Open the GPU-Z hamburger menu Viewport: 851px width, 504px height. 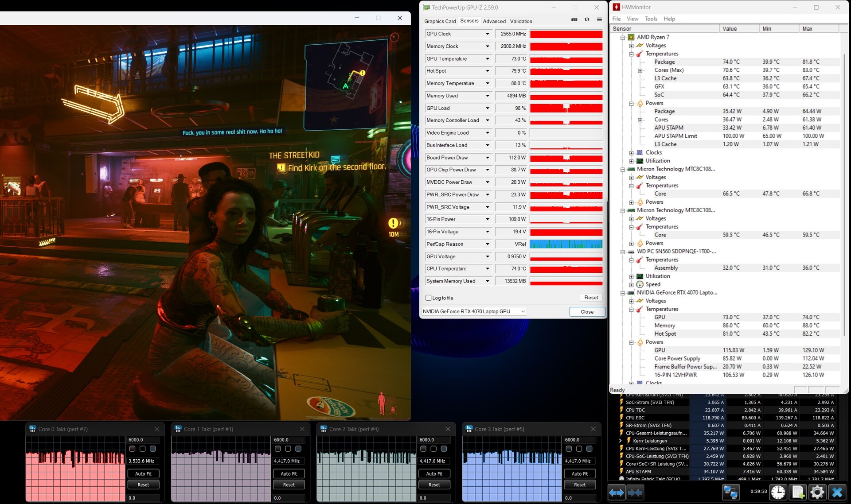point(599,19)
